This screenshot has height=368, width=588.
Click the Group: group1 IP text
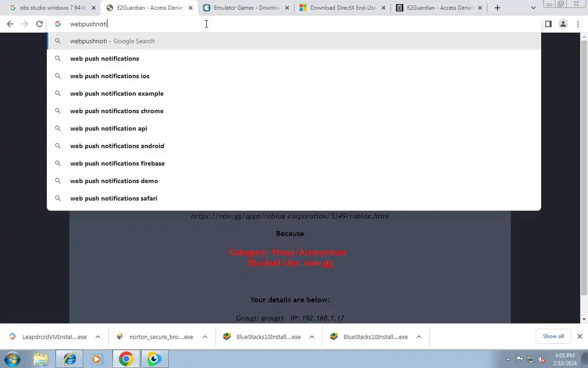point(290,318)
